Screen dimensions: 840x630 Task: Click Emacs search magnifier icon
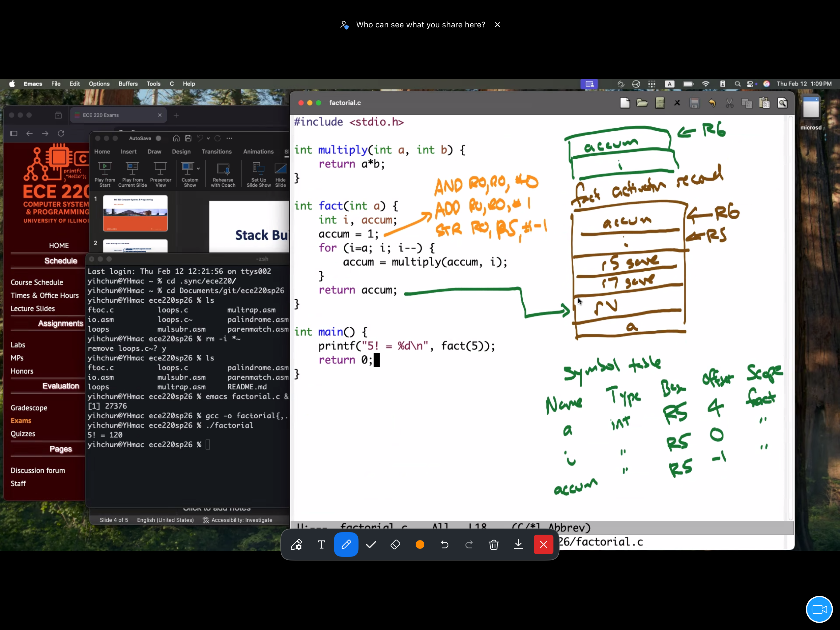tap(782, 103)
